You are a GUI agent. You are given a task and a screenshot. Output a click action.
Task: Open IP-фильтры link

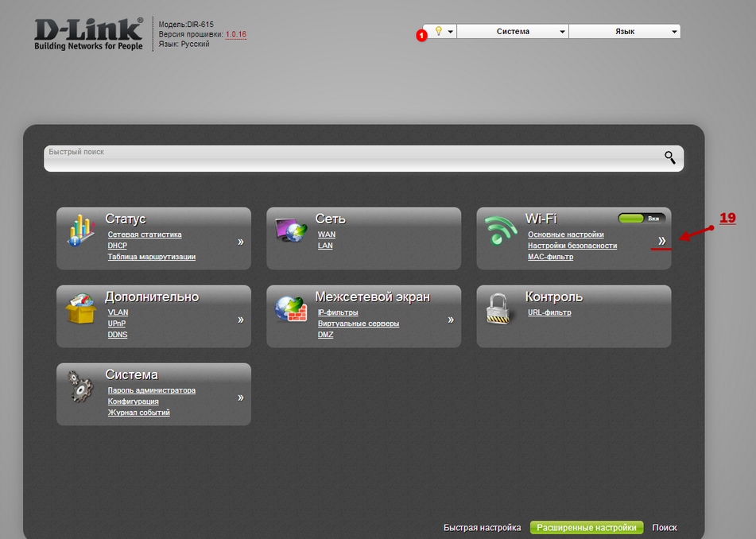coord(338,312)
